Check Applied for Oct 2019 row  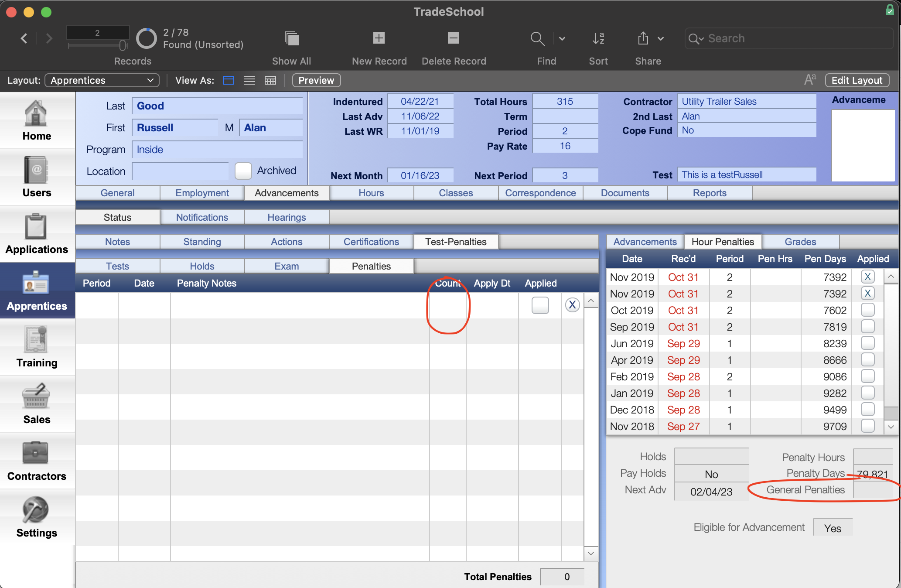(867, 310)
